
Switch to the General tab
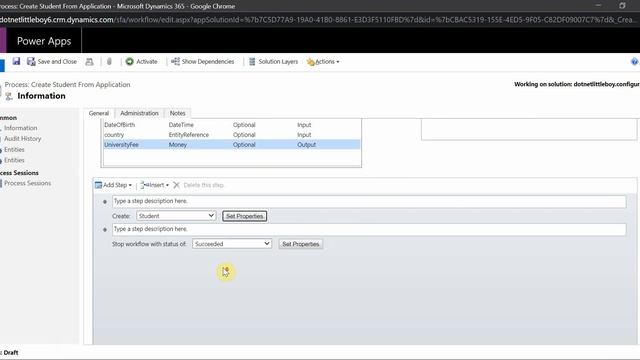tap(99, 113)
